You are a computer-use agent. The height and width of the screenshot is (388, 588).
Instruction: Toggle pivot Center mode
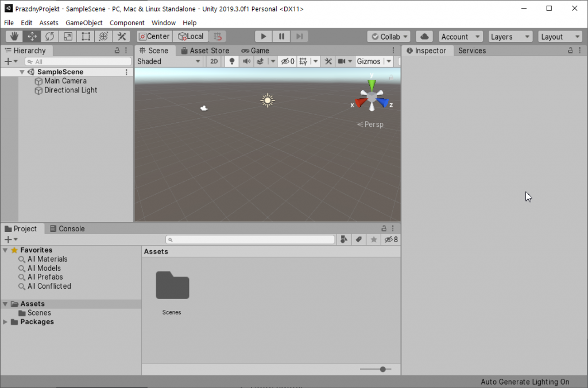tap(154, 36)
